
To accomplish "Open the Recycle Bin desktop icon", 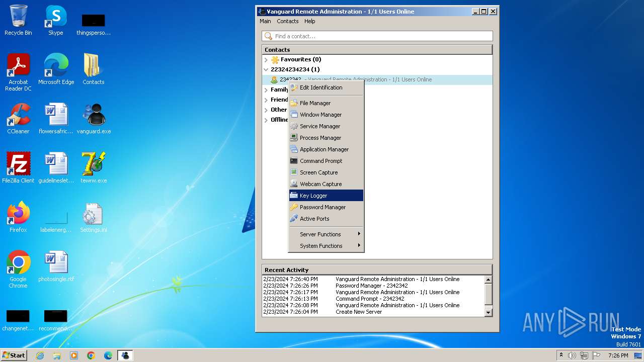I will click(18, 20).
